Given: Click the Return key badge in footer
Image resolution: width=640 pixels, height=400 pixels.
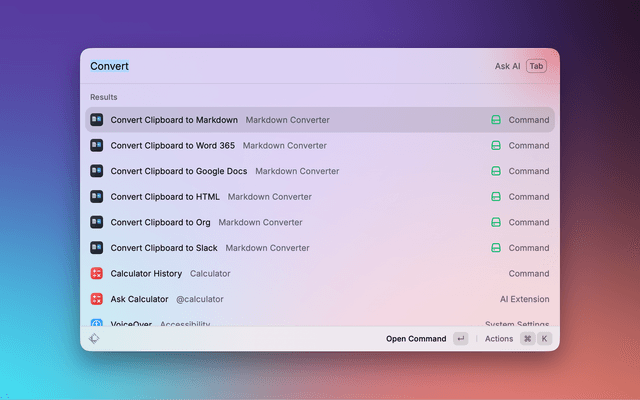Looking at the screenshot, I should 460,339.
